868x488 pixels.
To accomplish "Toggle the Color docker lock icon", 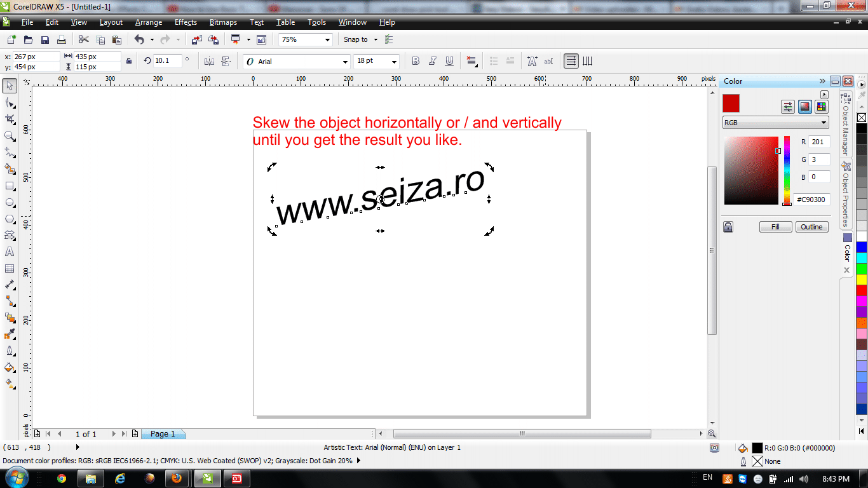I will [x=728, y=227].
